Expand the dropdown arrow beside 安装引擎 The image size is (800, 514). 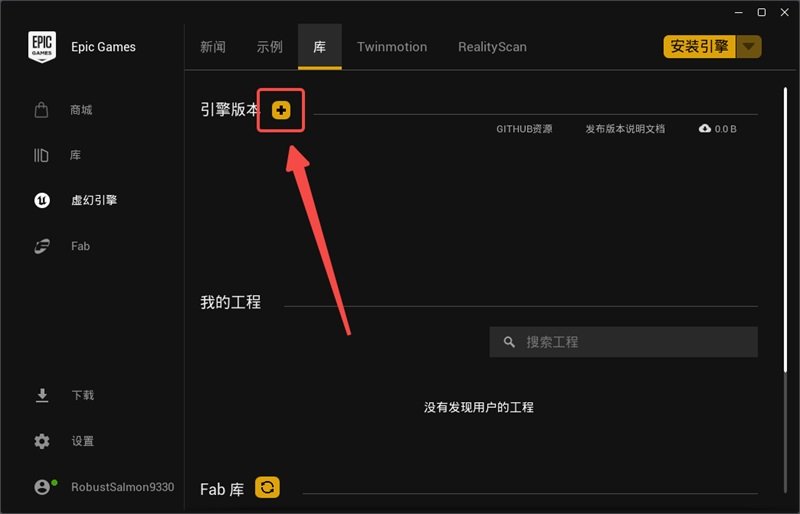click(x=748, y=47)
